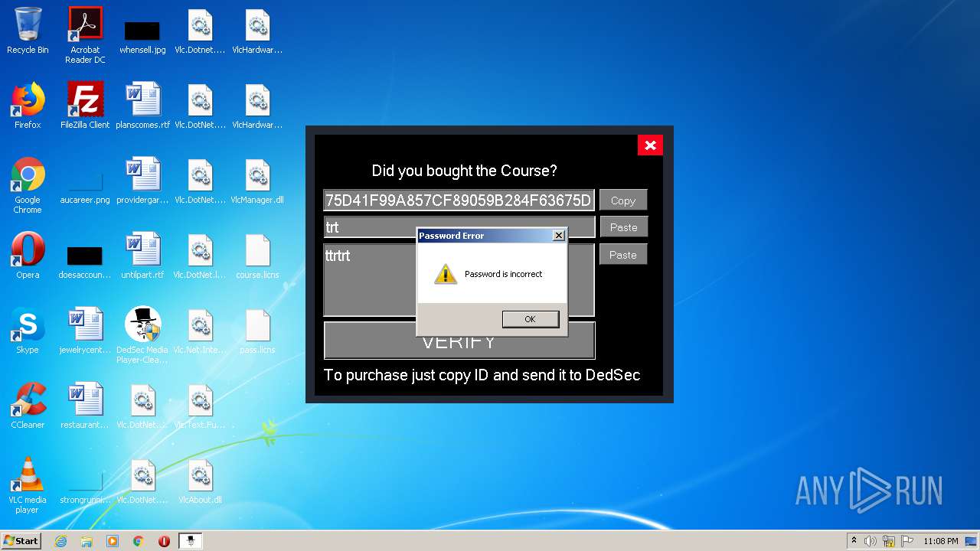Select the whensell.jpg file

[x=142, y=35]
